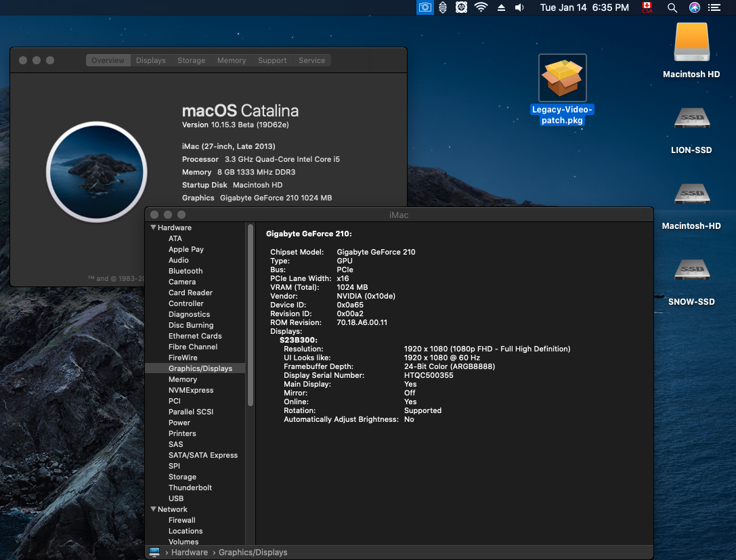Select Fibre Channel in the sidebar
This screenshot has width=736, height=560.
193,347
